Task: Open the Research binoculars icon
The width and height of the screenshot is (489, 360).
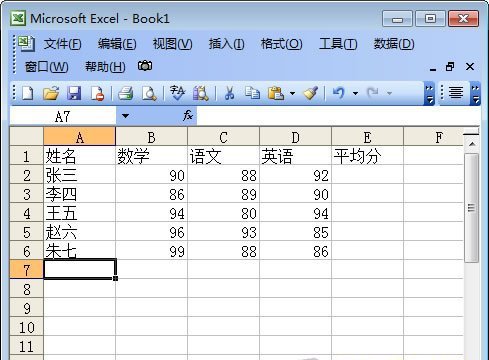Action: coord(201,93)
